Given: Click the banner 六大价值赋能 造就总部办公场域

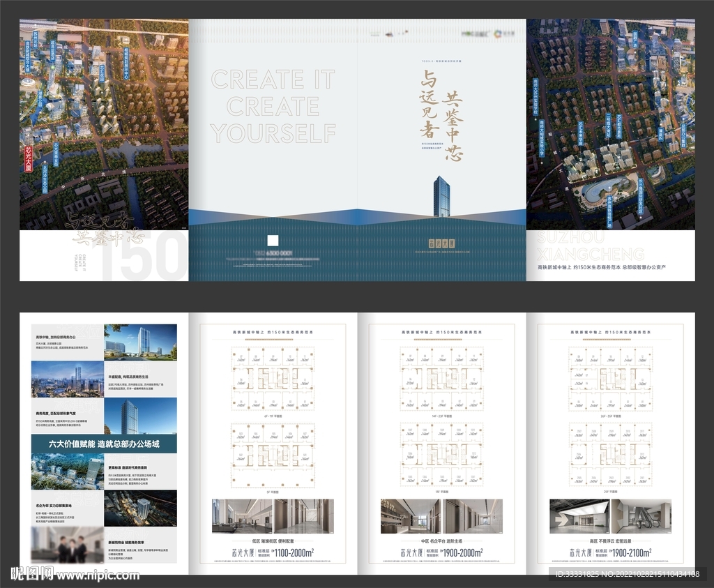Looking at the screenshot, I should click(104, 444).
